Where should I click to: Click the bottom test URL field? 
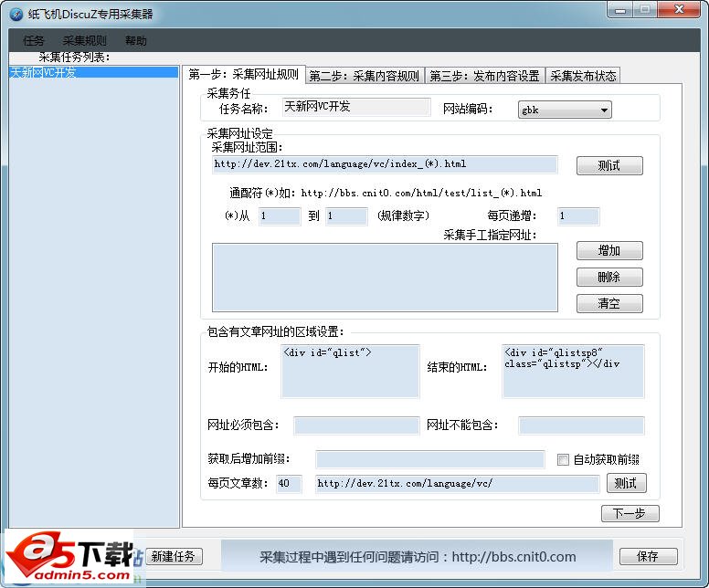[x=458, y=484]
